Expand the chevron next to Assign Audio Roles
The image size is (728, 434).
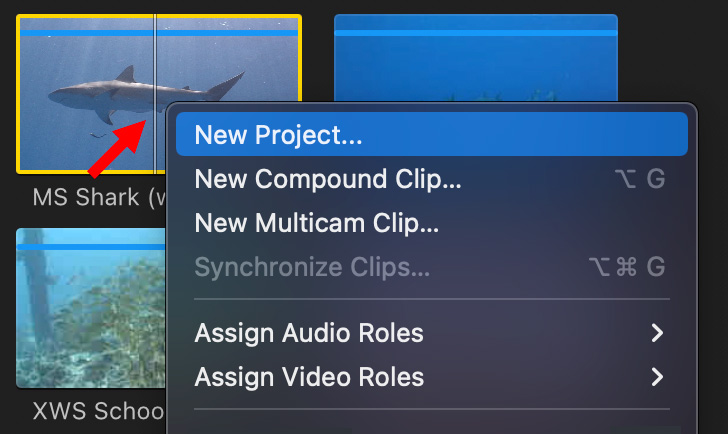pyautogui.click(x=656, y=333)
